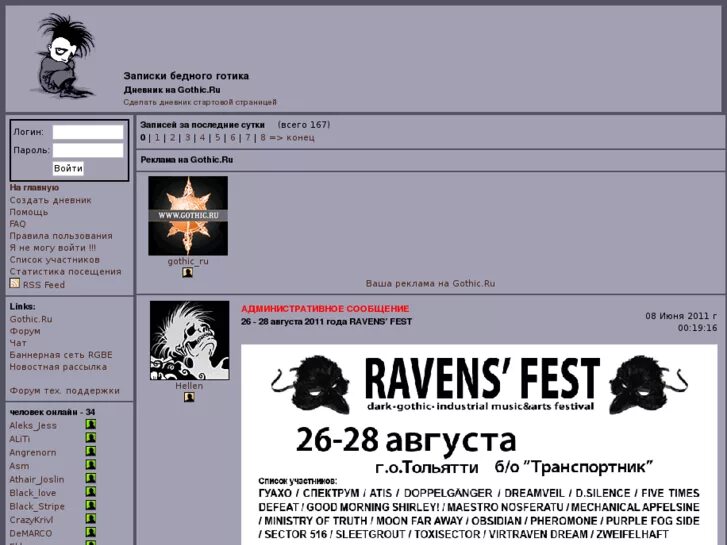727x545 pixels.
Task: Jump to конец last page link
Action: [300, 138]
